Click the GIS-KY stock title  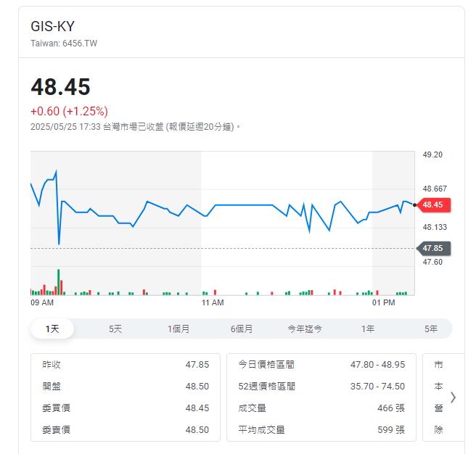click(52, 26)
